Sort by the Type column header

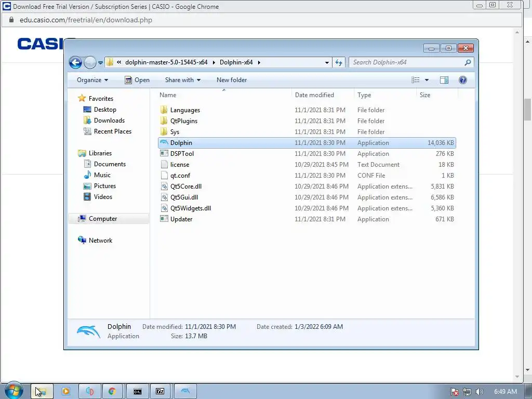[364, 95]
